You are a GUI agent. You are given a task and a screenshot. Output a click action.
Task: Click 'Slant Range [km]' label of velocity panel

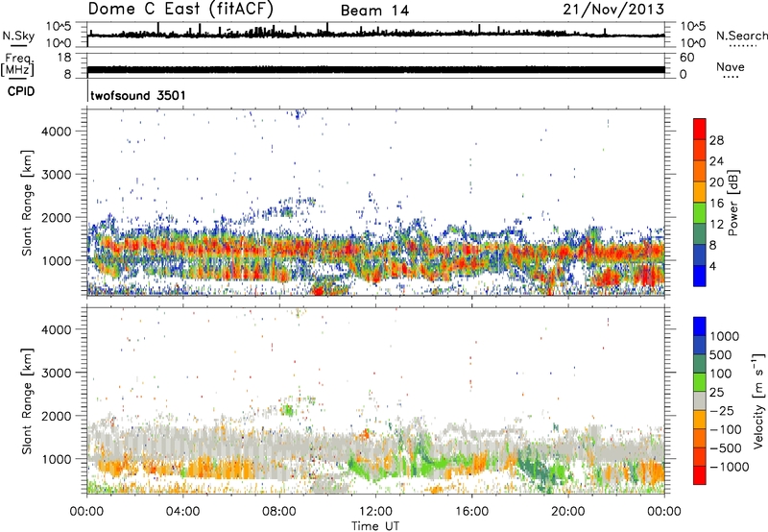coord(27,401)
